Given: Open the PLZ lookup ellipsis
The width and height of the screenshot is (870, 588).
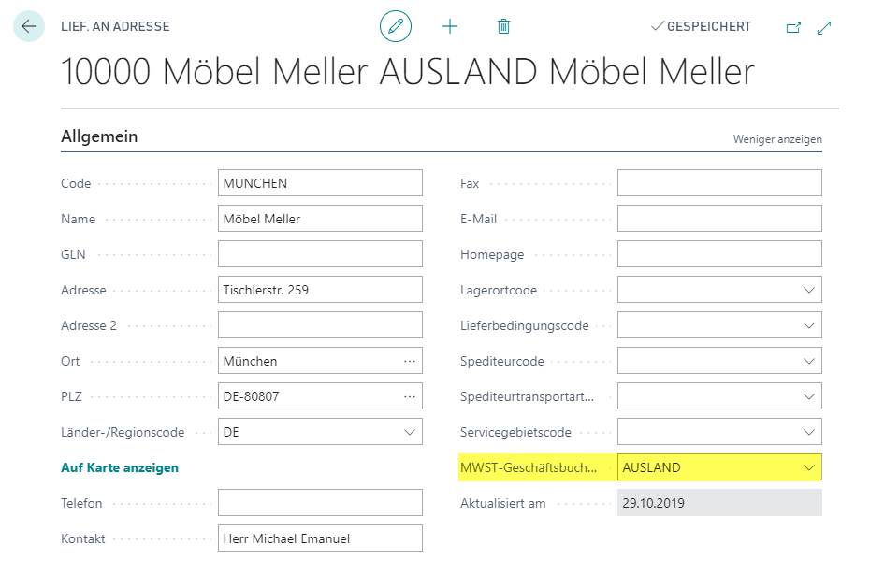Looking at the screenshot, I should point(410,396).
